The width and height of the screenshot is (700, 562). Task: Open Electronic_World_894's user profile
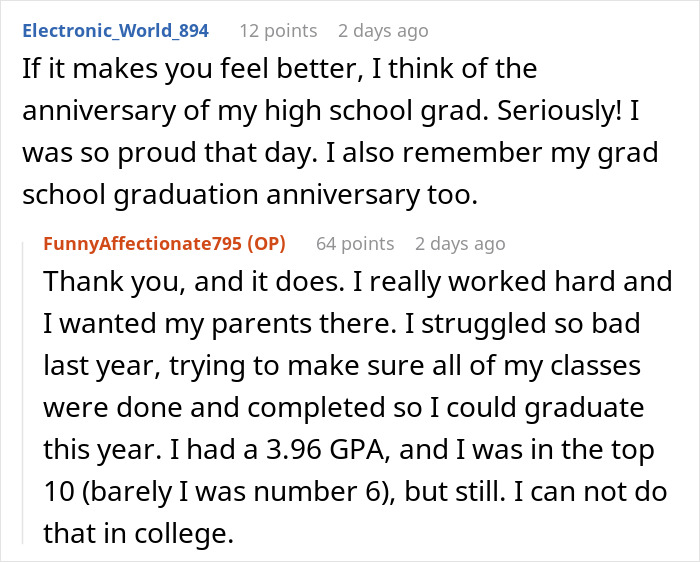(114, 31)
